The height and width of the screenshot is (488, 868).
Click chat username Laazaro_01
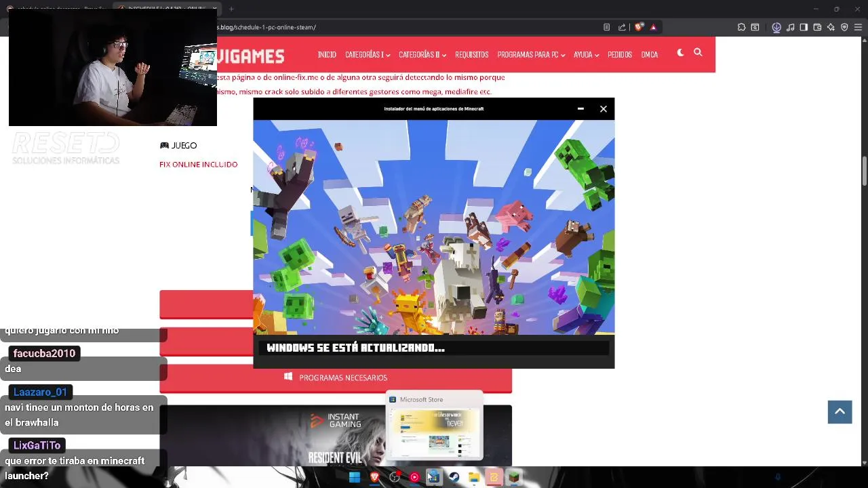[40, 392]
